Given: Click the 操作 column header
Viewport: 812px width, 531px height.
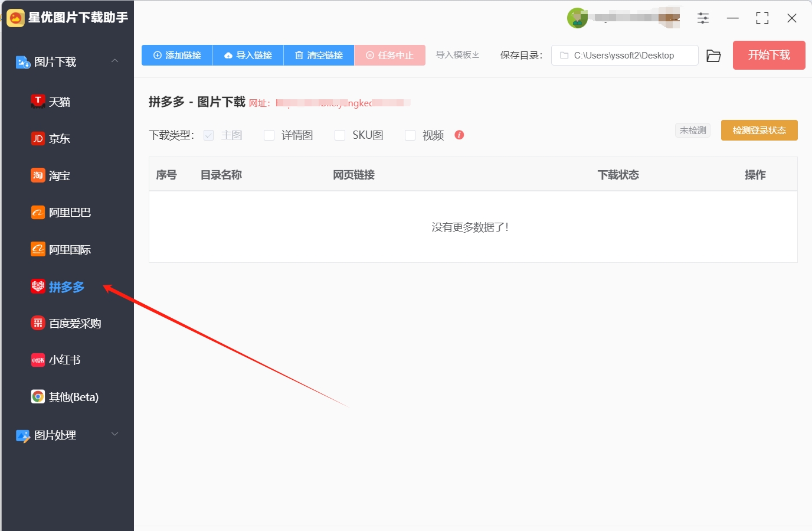Looking at the screenshot, I should (755, 175).
